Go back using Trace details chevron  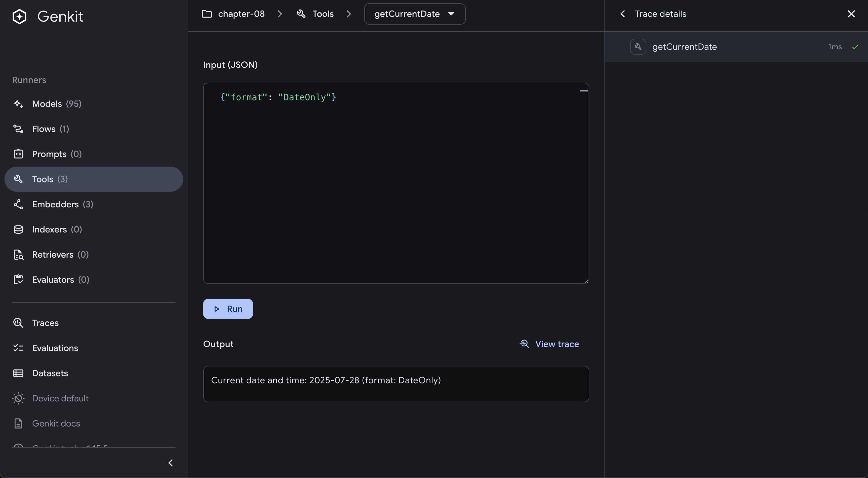click(623, 14)
